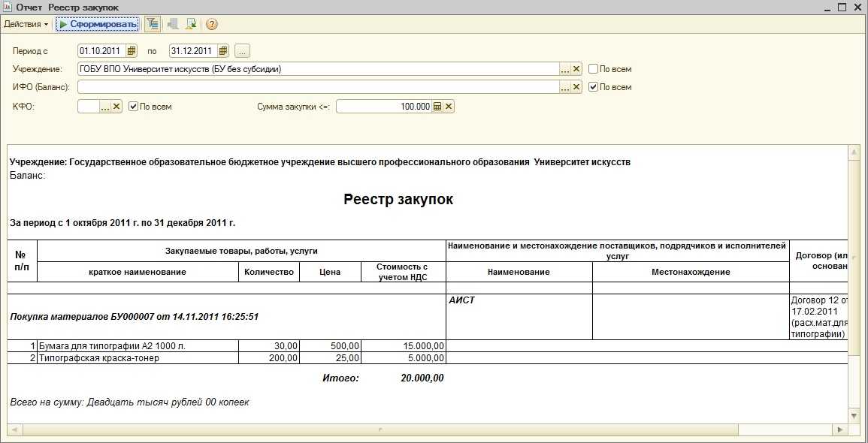Screen dimensions: 868x443
Task: Click the Договор 12 contract cell
Action: (818, 317)
